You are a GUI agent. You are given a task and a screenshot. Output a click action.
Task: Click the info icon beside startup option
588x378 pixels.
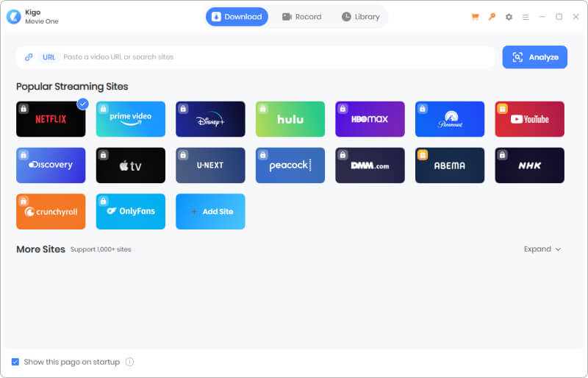[130, 362]
